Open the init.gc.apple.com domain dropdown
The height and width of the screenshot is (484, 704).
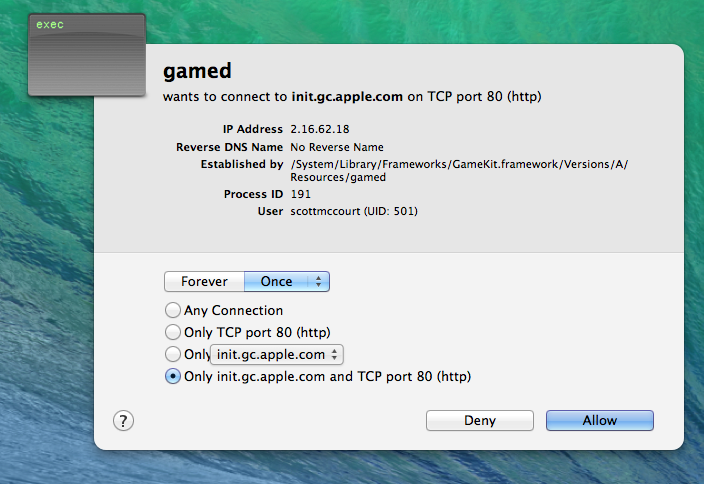click(x=277, y=354)
